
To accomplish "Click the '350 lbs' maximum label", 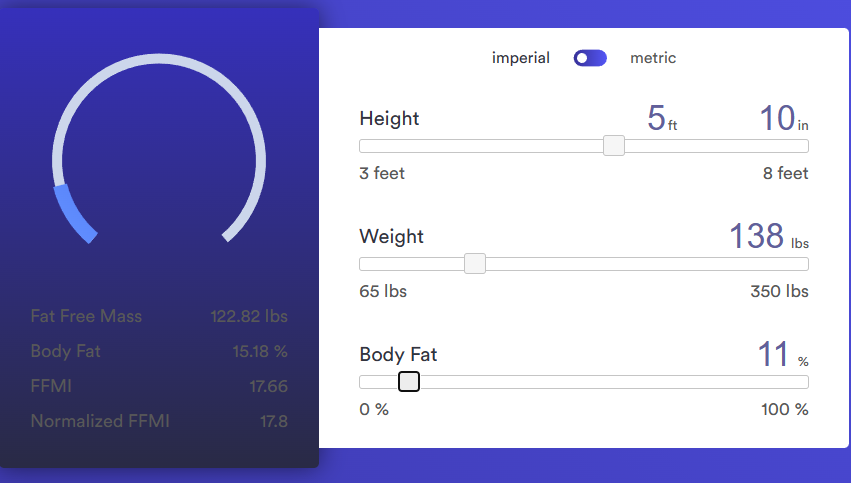I will click(779, 291).
